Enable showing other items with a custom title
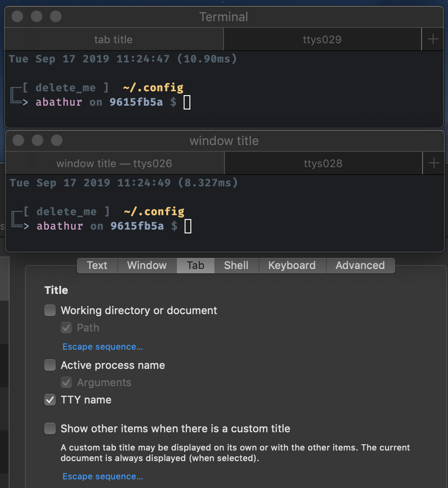 coord(50,428)
